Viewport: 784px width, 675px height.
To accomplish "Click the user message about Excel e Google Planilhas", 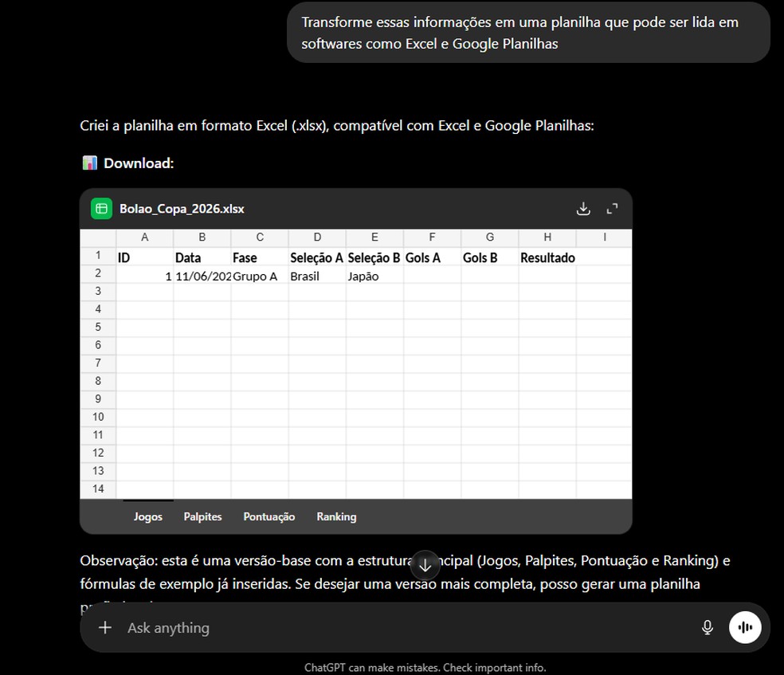I will (528, 33).
